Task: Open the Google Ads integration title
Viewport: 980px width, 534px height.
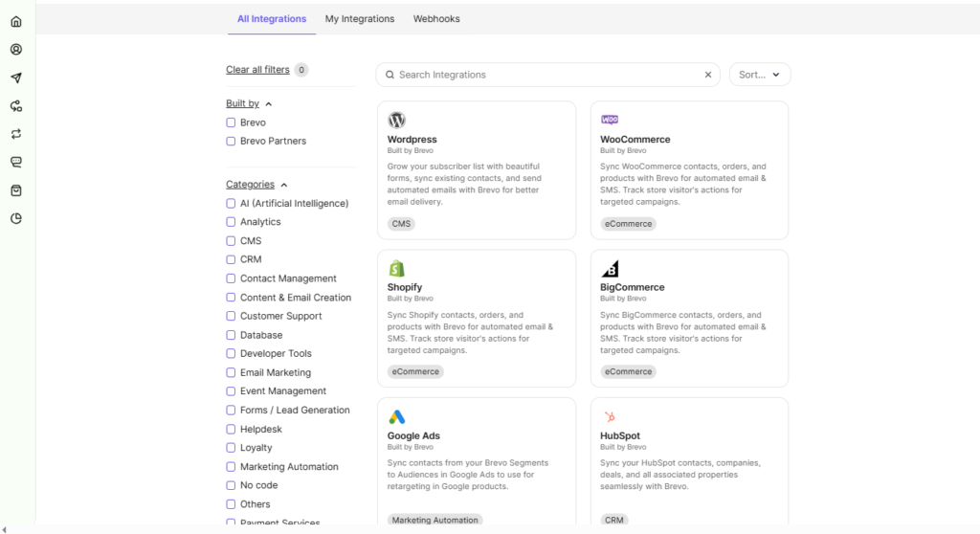Action: (413, 435)
